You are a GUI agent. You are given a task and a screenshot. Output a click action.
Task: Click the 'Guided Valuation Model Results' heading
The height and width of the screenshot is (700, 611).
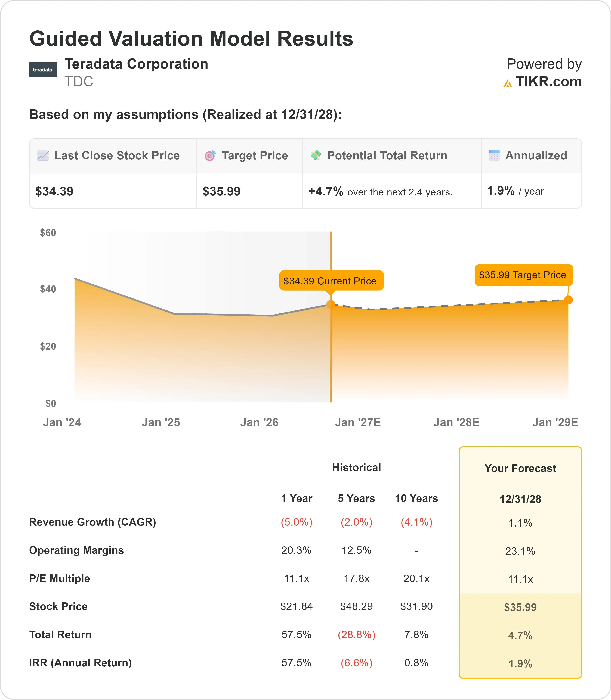point(191,39)
